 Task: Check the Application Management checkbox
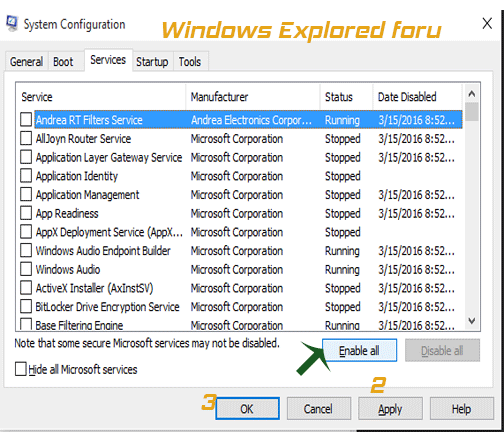tap(26, 194)
